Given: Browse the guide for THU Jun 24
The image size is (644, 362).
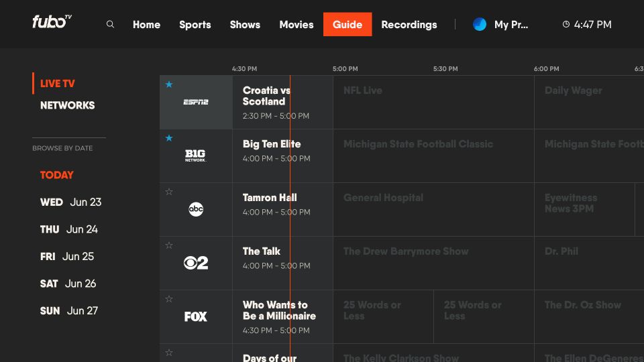Looking at the screenshot, I should click(x=68, y=229).
